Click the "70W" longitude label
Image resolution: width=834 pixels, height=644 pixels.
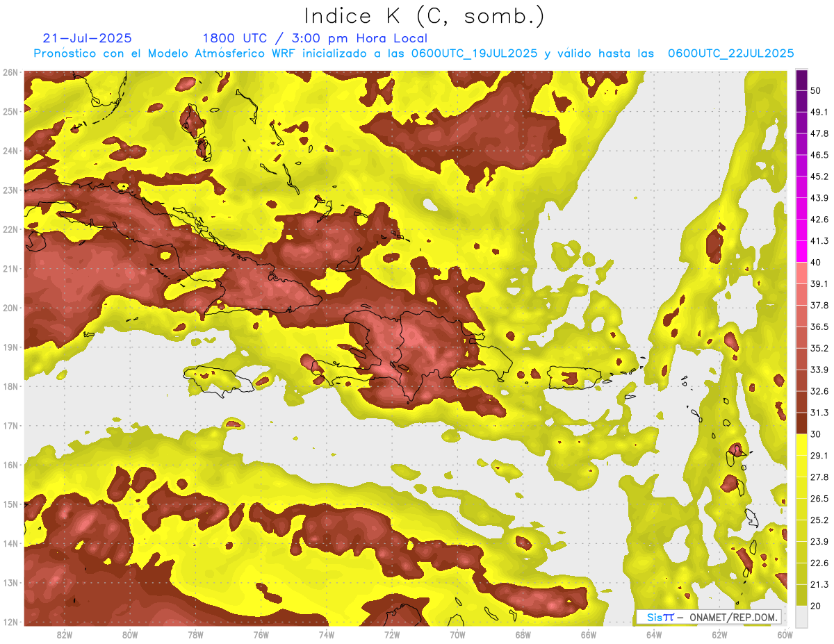[x=457, y=635]
